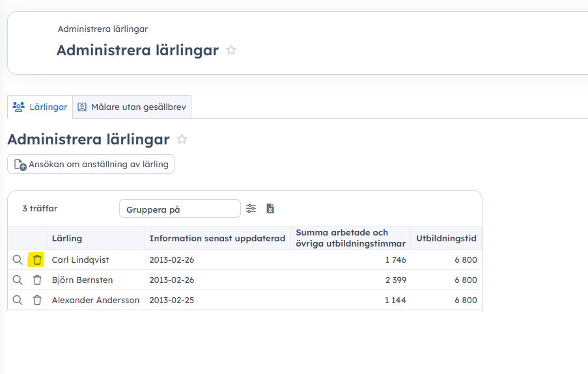Sort by Information senast uppdaterad header
The height and width of the screenshot is (374, 588).
pyautogui.click(x=217, y=239)
